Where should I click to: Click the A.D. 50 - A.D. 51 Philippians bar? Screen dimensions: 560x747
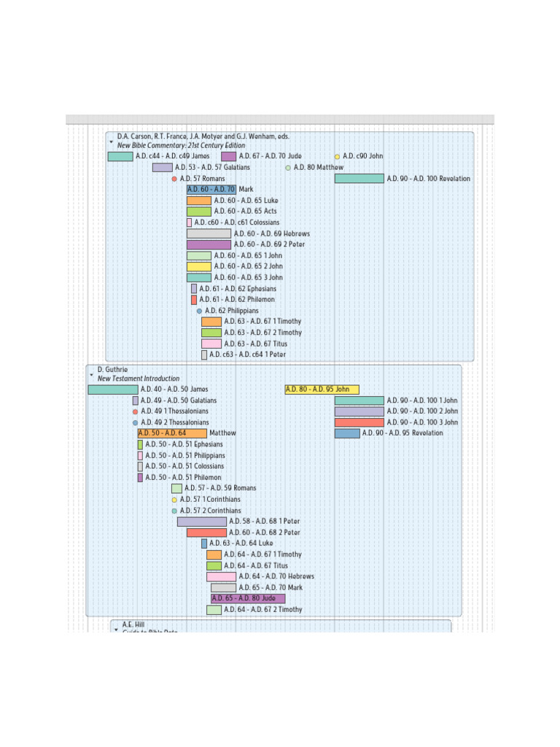(x=140, y=456)
